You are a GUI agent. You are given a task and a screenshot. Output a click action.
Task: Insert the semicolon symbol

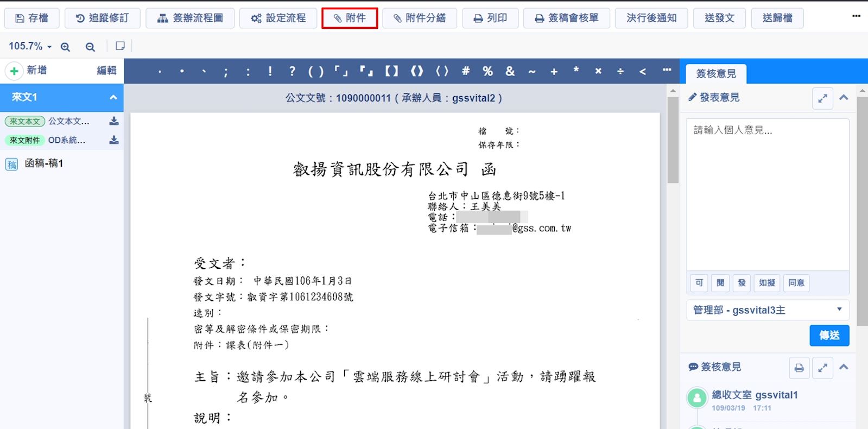tap(226, 71)
